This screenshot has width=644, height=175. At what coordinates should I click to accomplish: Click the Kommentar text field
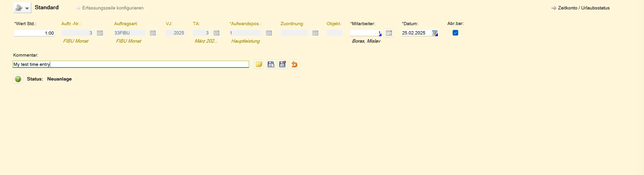coord(131,64)
